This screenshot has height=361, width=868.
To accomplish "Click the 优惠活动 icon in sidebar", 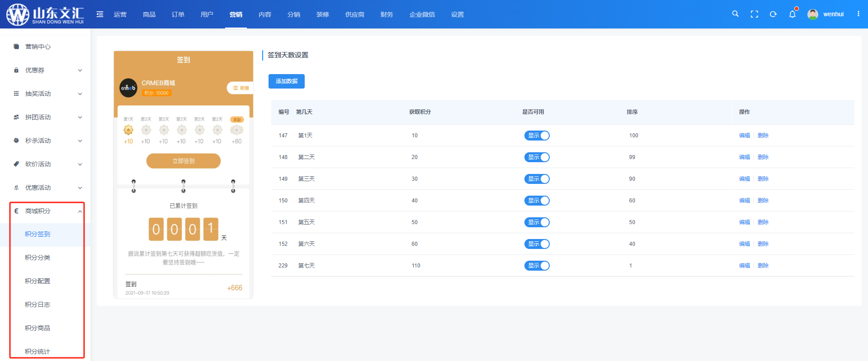I will [16, 188].
